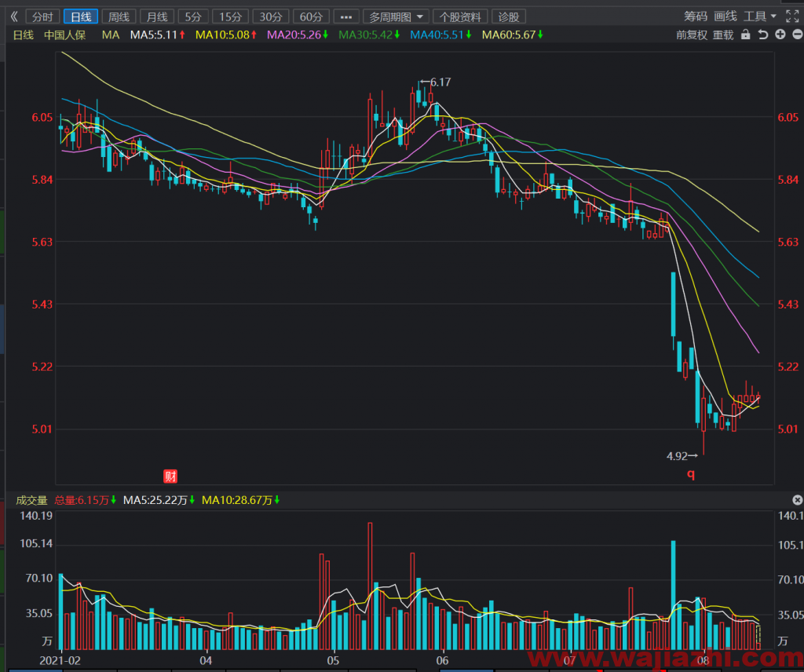
Task: Click the MA60:5.67 indicator value
Action: (x=512, y=35)
